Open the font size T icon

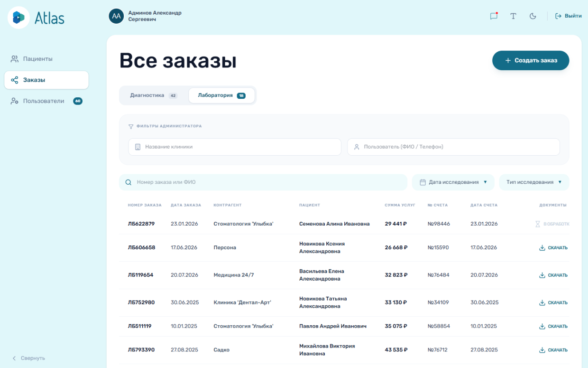[513, 16]
